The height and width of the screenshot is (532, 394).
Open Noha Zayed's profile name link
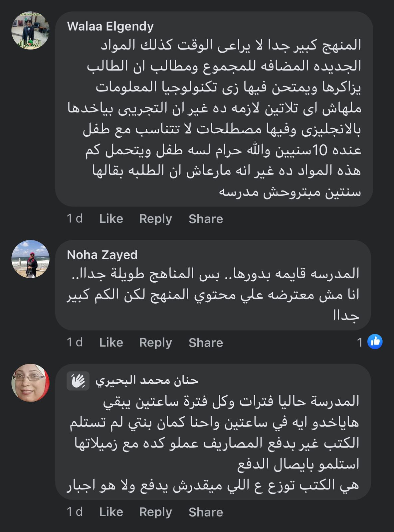[x=102, y=255]
